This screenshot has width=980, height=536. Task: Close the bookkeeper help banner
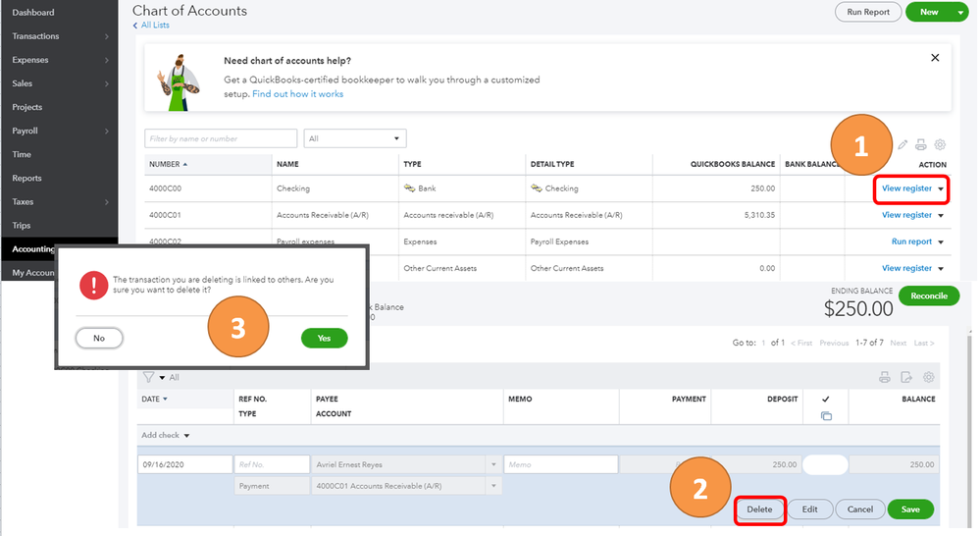tap(935, 58)
